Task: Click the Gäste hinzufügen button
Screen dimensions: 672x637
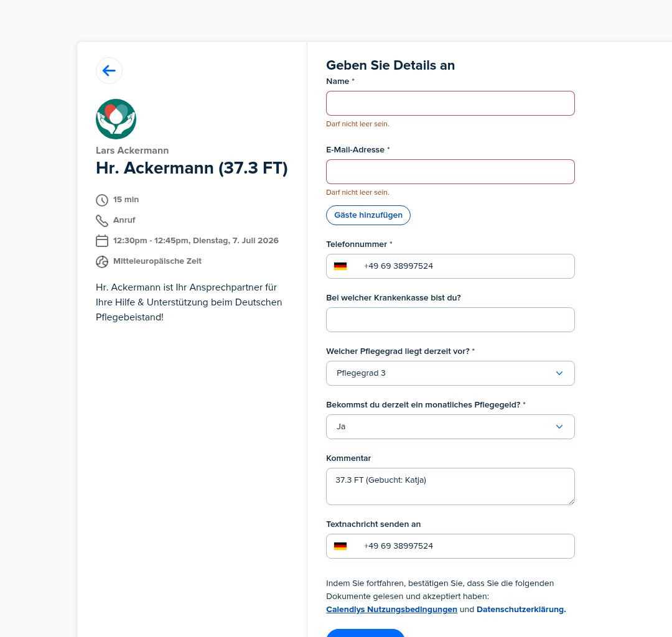Action: pyautogui.click(x=368, y=215)
